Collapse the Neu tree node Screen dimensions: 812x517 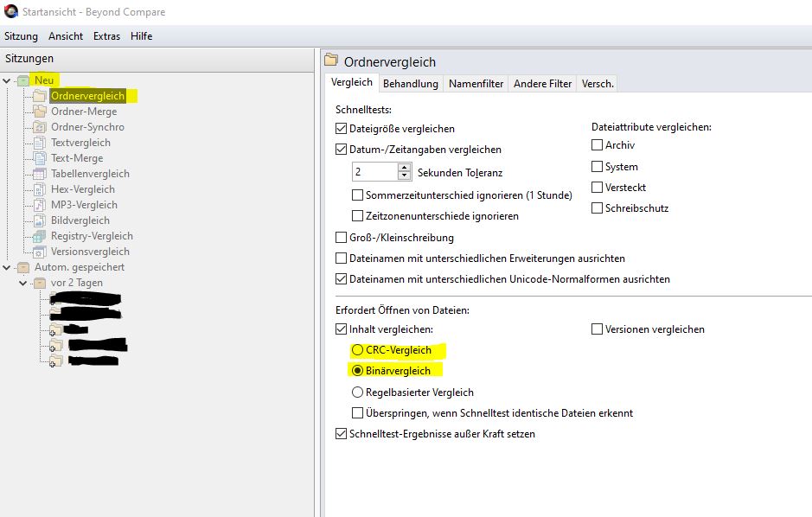click(x=7, y=80)
